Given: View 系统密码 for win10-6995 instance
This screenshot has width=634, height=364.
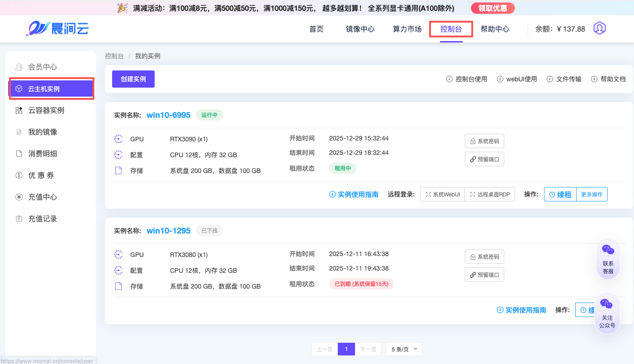Looking at the screenshot, I should [484, 141].
